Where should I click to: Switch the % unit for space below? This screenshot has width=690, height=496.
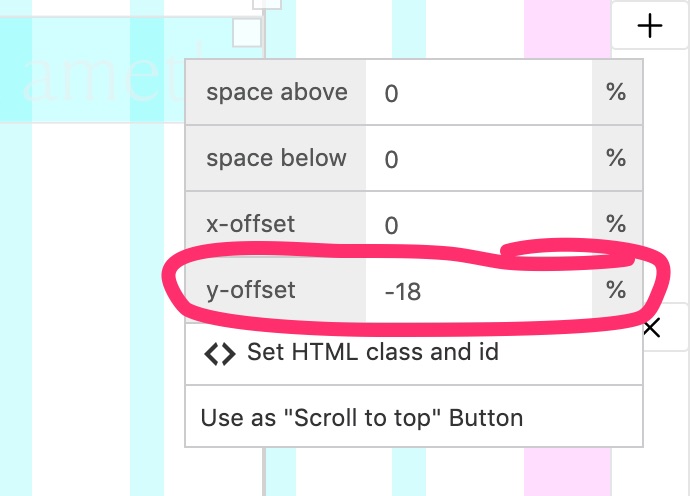point(616,159)
